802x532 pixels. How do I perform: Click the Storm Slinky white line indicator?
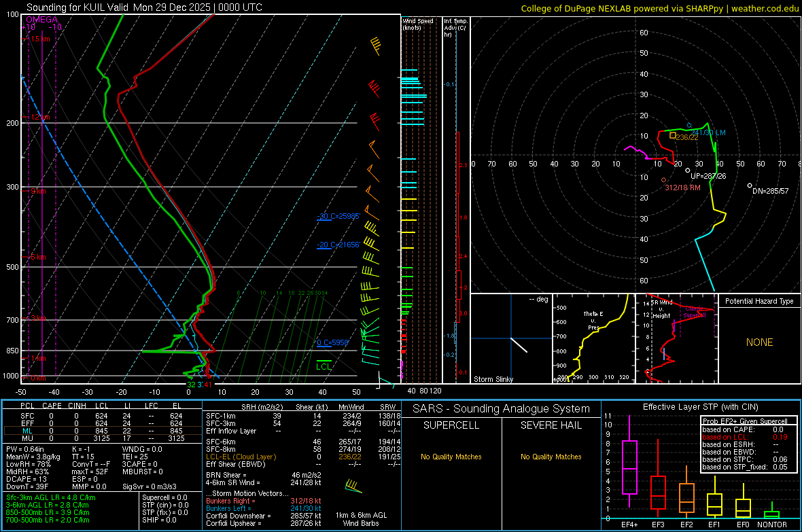click(x=519, y=344)
